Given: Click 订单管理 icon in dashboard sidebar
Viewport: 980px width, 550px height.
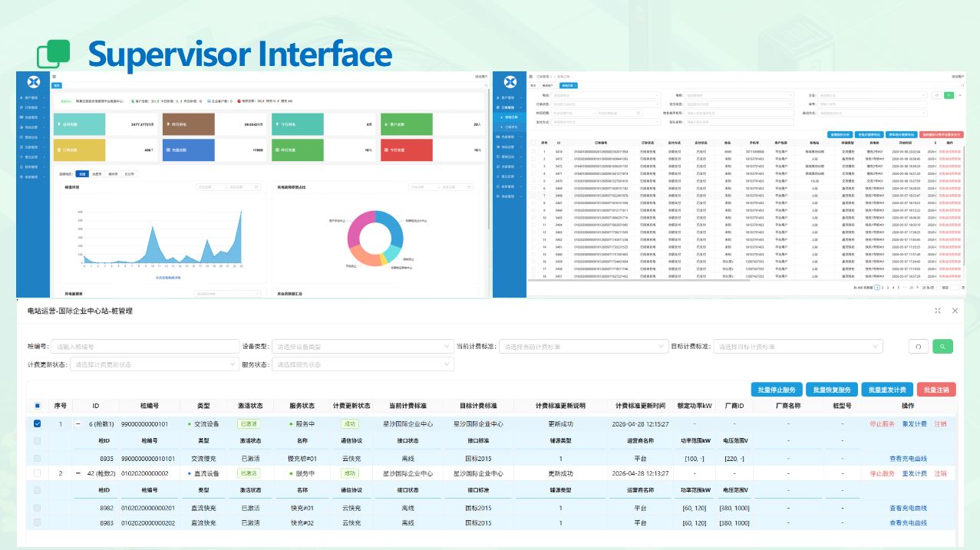Looking at the screenshot, I should pyautogui.click(x=21, y=108).
